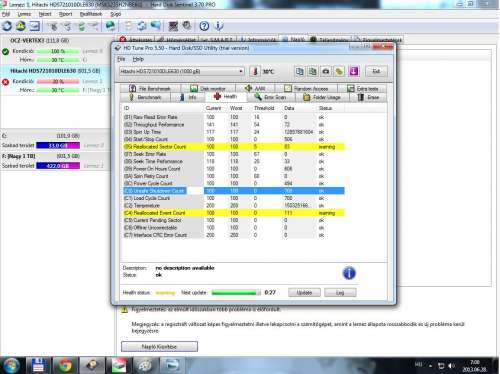Open the blue help question mark icon

(x=204, y=26)
